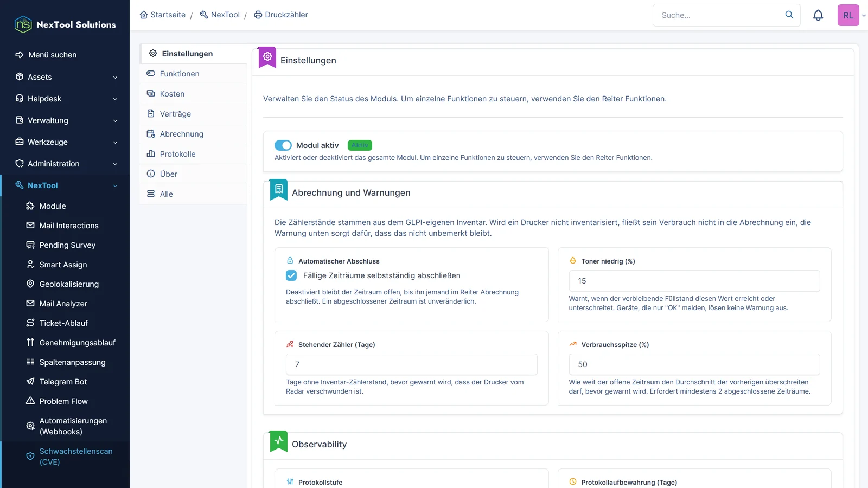Open the Protokolle tab
The width and height of the screenshot is (868, 488).
pos(193,154)
